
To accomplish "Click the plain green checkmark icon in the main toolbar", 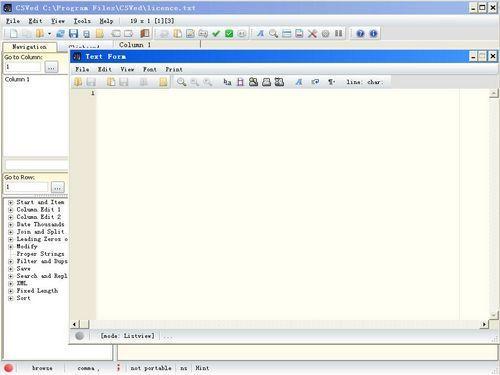I will 216,33.
